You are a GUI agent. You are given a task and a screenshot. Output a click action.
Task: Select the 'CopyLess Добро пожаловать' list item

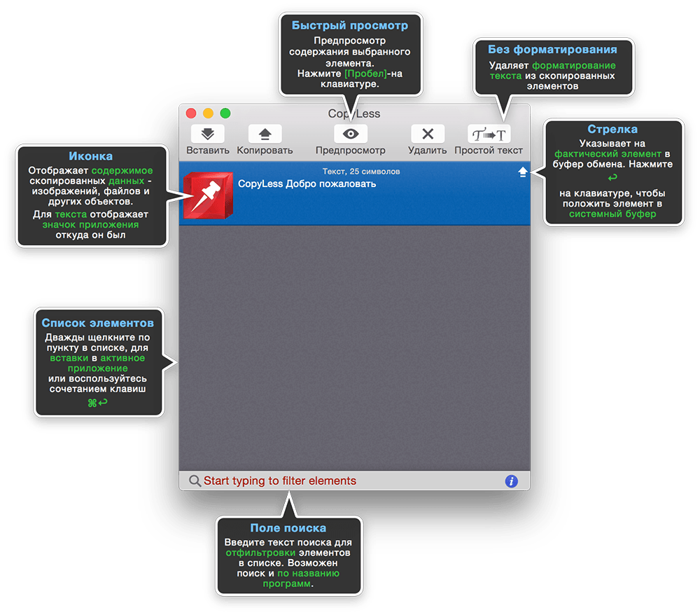click(354, 193)
